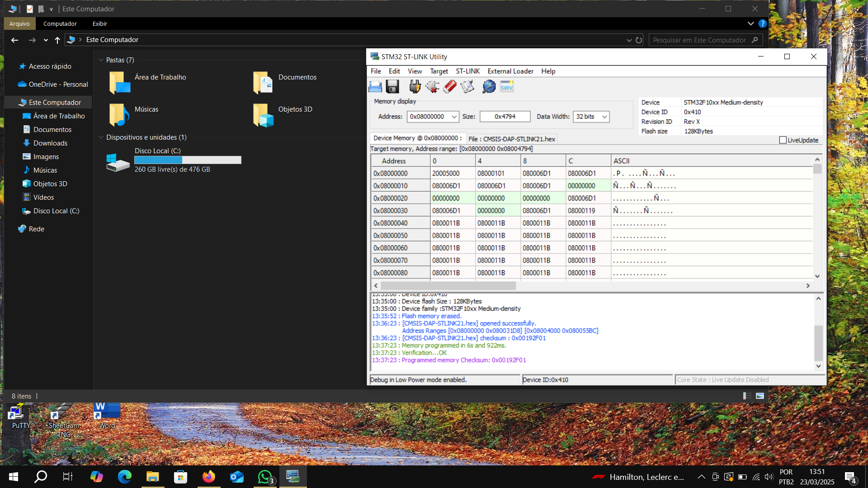Select Imagens in navigation pane
The width and height of the screenshot is (868, 488).
tap(46, 156)
